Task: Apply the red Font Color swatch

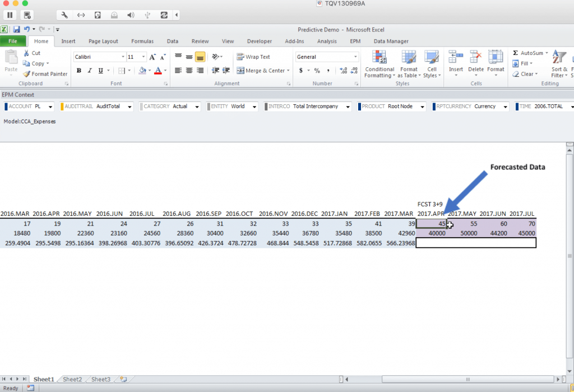Action: (x=158, y=71)
